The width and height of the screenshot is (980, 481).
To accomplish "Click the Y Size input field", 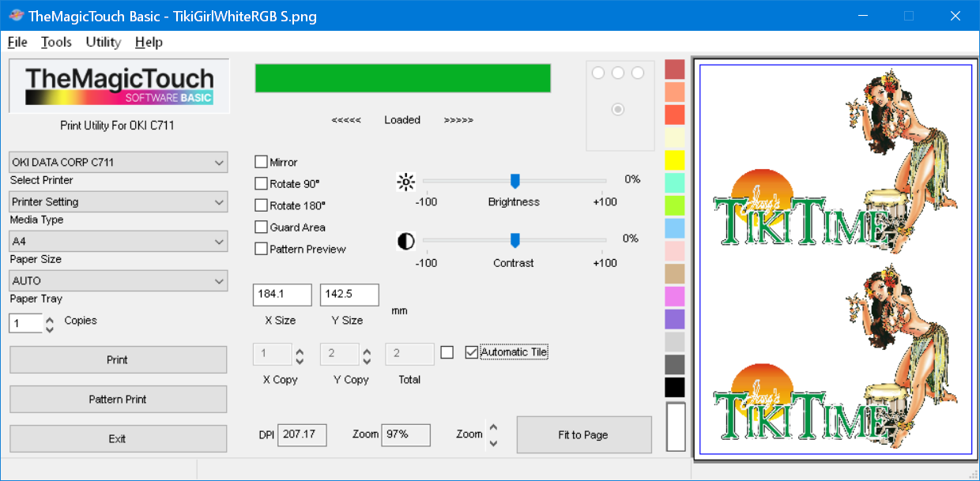I will pos(349,295).
